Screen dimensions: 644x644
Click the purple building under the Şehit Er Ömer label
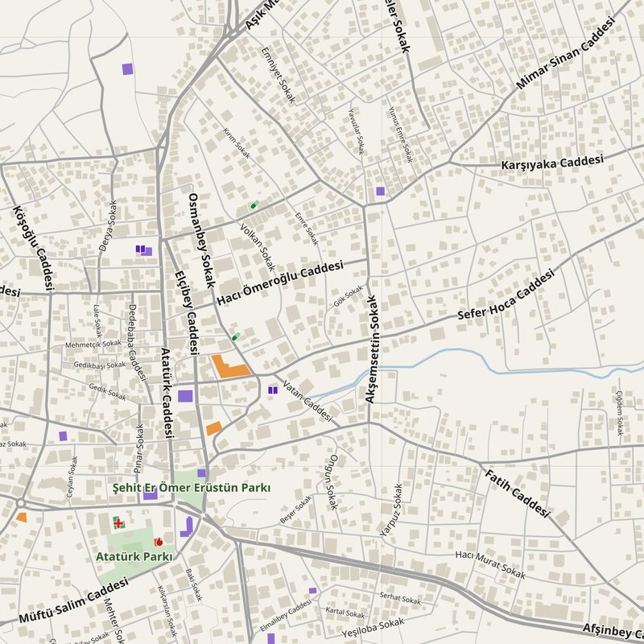click(x=151, y=494)
